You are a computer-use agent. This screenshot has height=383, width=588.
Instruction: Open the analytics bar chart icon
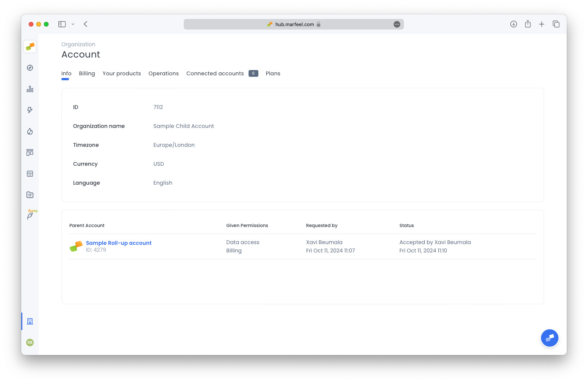pos(30,89)
